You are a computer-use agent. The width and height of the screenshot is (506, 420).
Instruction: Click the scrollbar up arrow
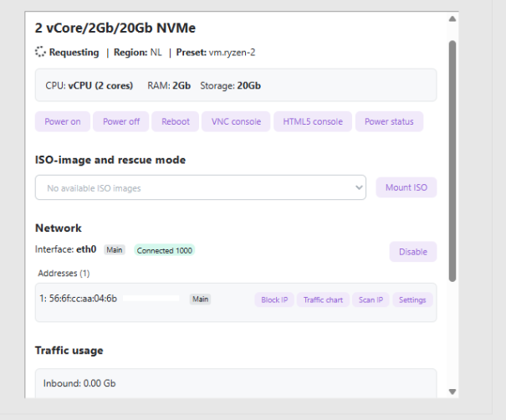[x=452, y=18]
